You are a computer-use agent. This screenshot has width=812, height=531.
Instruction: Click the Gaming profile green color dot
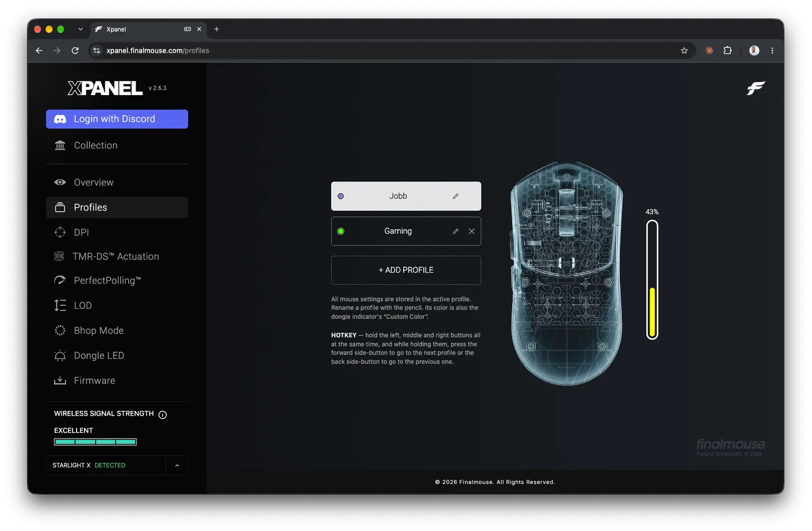click(340, 231)
